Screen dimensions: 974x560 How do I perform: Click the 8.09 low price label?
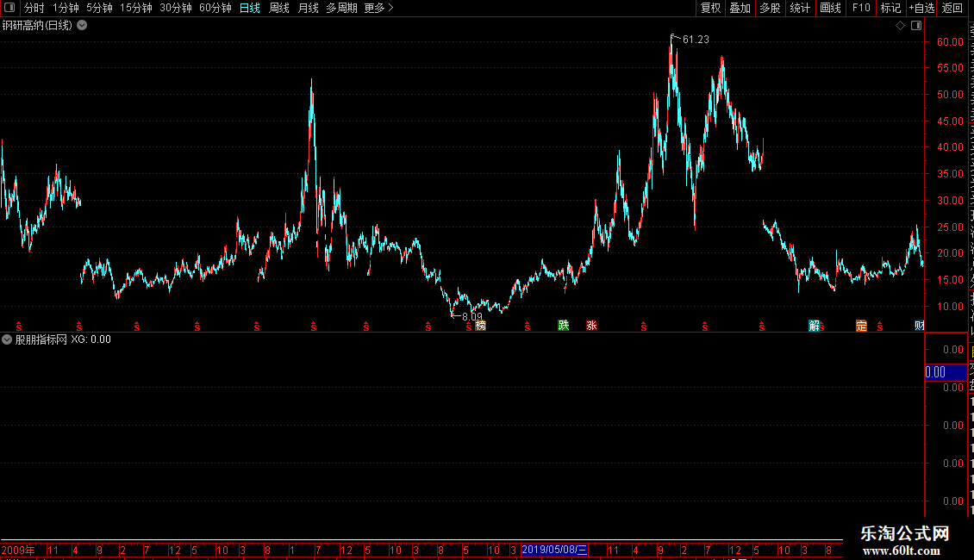coord(472,317)
